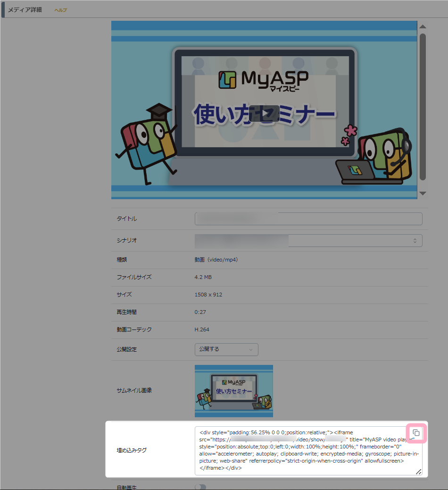The height and width of the screenshot is (490, 448).
Task: Click the scroll-up arrow beside the video preview
Action: click(x=423, y=27)
